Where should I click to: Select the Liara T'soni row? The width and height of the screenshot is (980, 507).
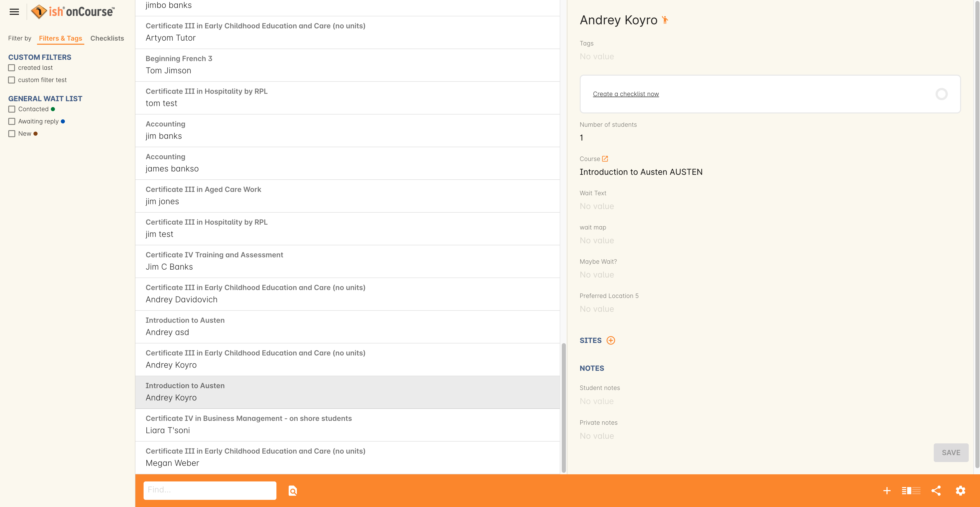pos(347,425)
